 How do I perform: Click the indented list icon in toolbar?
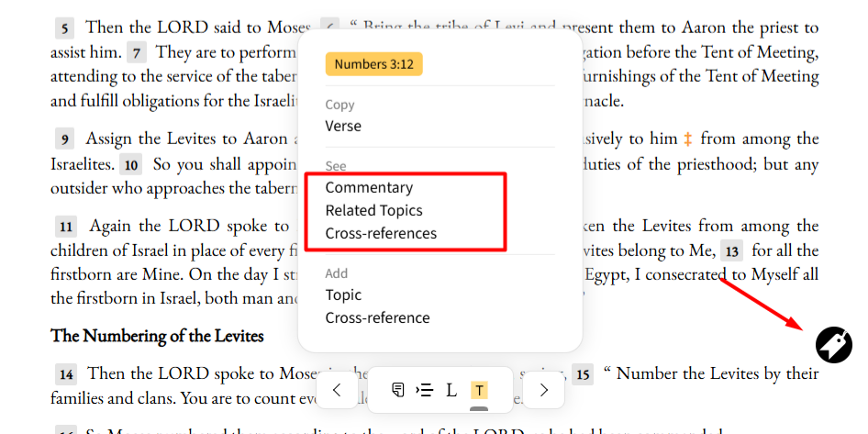425,390
